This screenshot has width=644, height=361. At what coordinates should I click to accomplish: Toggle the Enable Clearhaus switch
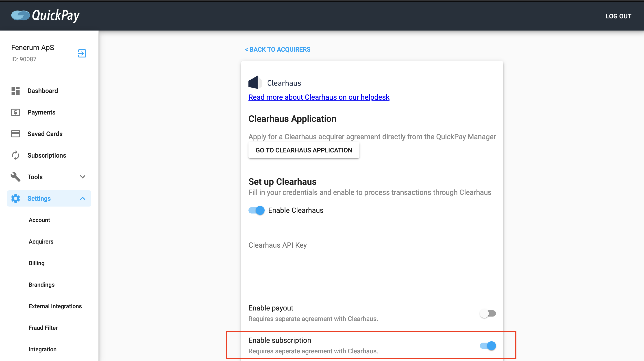tap(256, 210)
